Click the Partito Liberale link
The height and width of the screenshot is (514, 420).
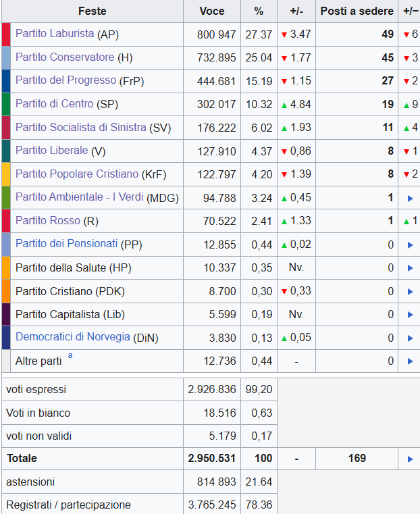pyautogui.click(x=51, y=151)
